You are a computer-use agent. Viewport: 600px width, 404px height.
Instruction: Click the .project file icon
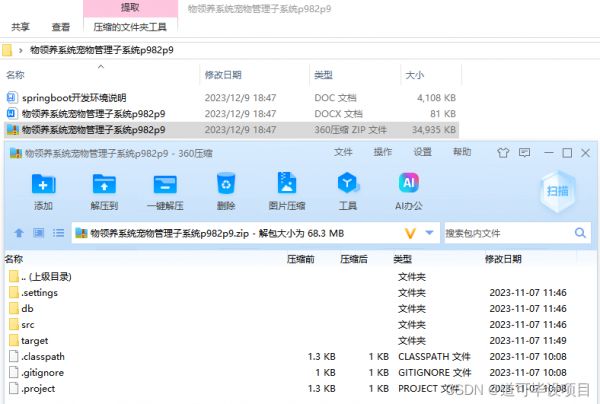[14, 388]
